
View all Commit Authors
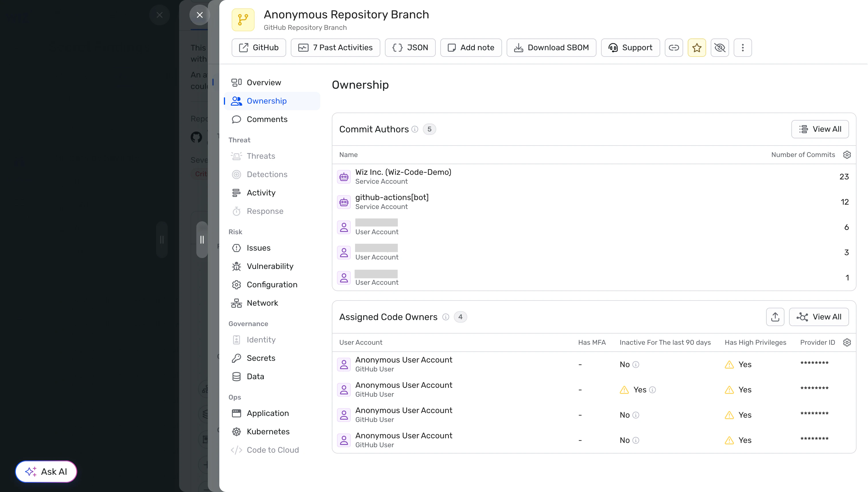820,129
